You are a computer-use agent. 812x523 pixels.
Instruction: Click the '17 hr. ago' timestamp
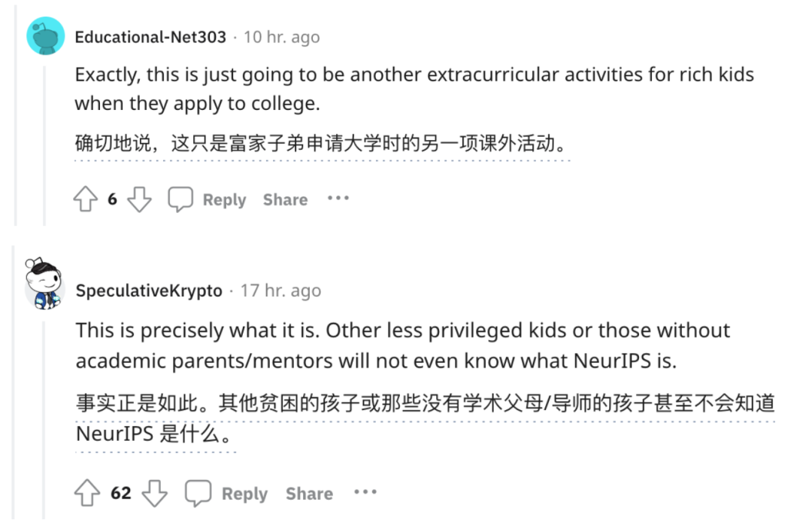[283, 290]
